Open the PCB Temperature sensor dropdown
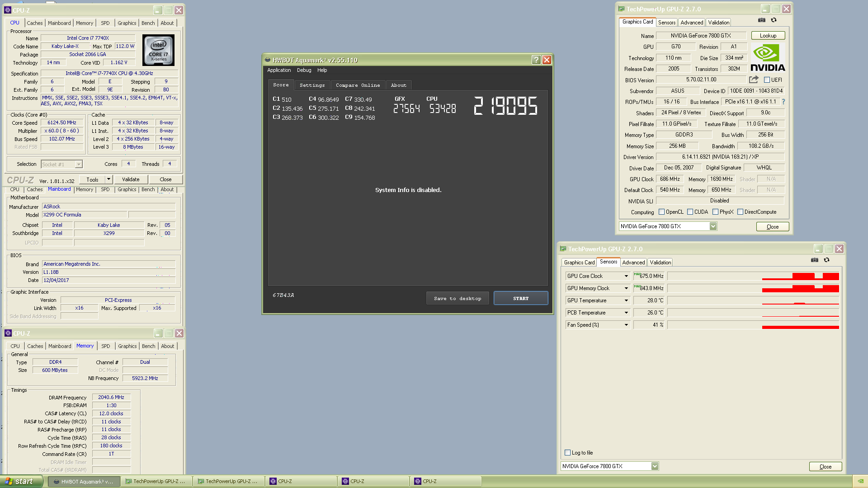 pyautogui.click(x=626, y=313)
